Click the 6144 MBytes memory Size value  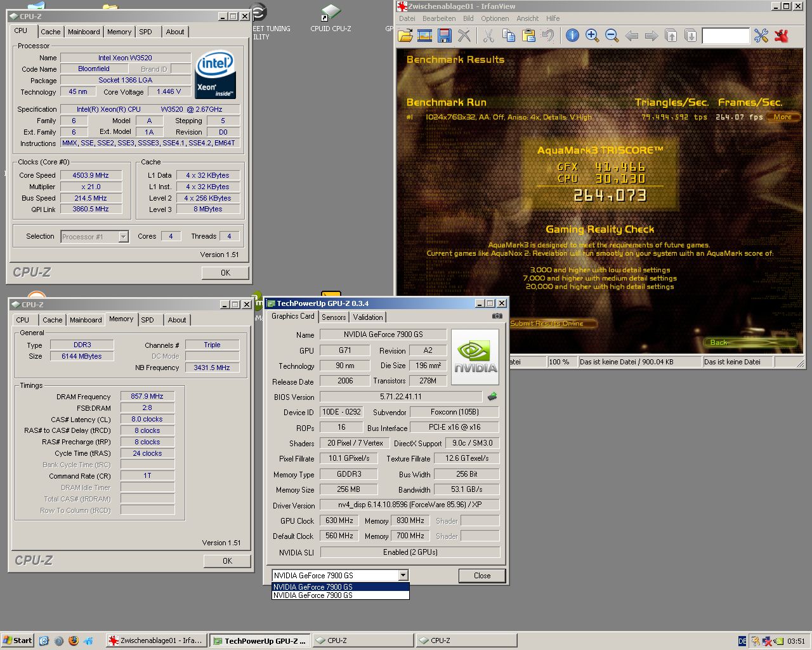[x=82, y=356]
